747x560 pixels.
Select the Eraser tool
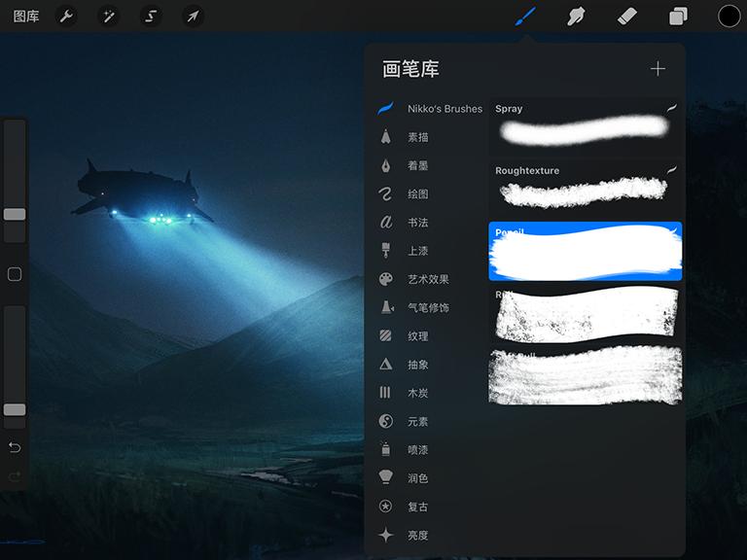[x=626, y=17]
